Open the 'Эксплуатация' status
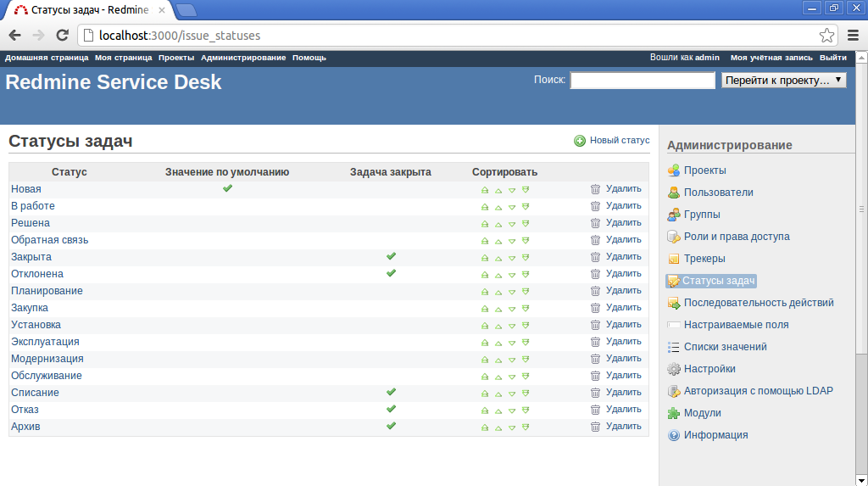868x486 pixels. pyautogui.click(x=45, y=342)
